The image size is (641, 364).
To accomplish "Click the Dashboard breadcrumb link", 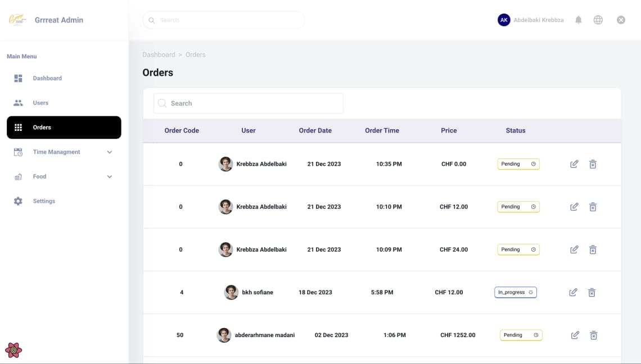I will (x=159, y=54).
